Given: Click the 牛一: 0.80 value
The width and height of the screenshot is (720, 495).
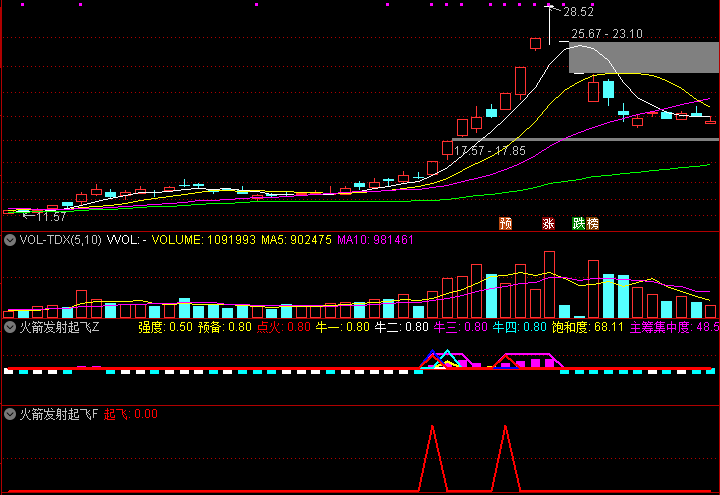Looking at the screenshot, I should (x=343, y=327).
